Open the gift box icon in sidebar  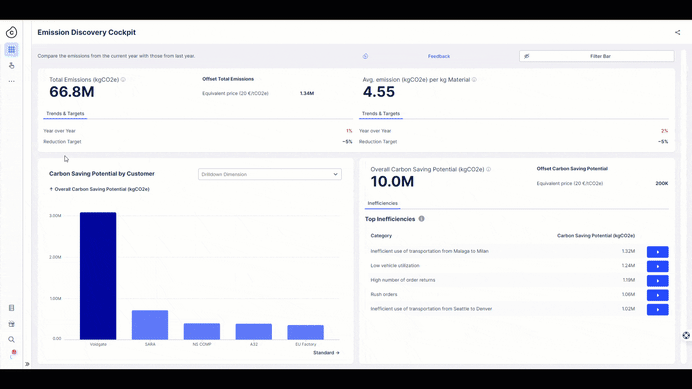click(11, 324)
